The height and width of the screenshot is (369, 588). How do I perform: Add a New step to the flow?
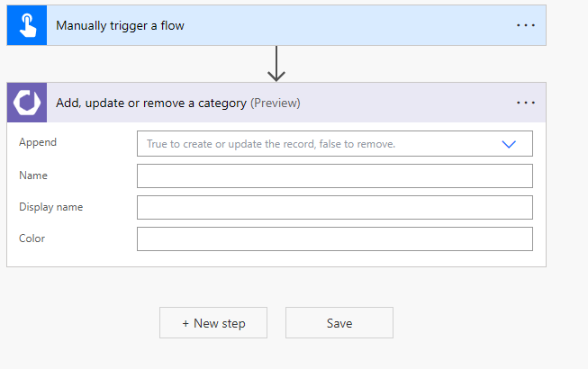[213, 323]
